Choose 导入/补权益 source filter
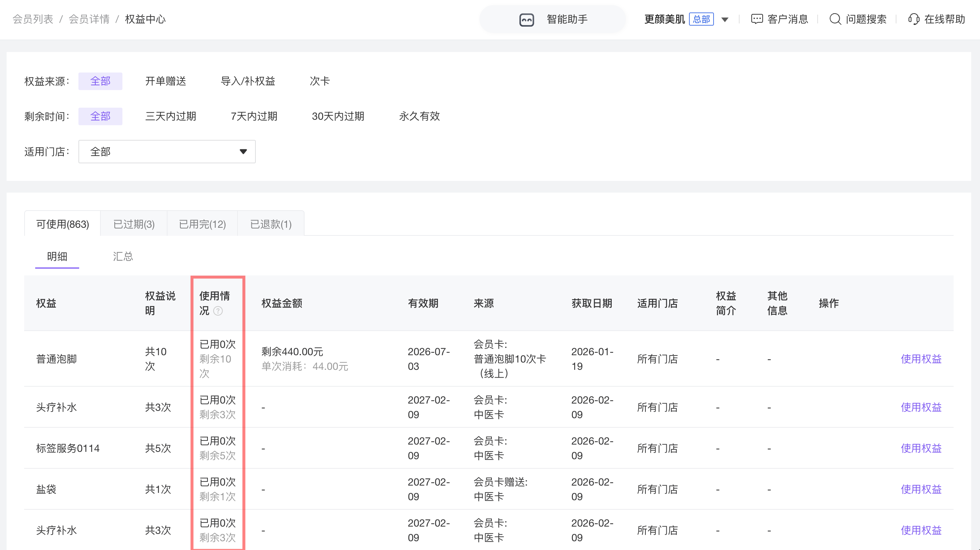This screenshot has height=550, width=980. [248, 81]
